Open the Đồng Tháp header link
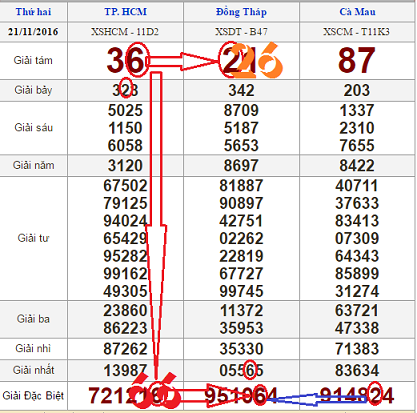 point(241,12)
